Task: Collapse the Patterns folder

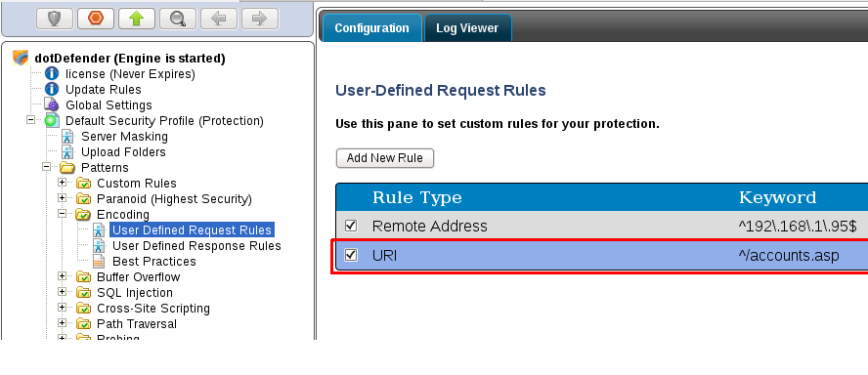Action: tap(47, 166)
